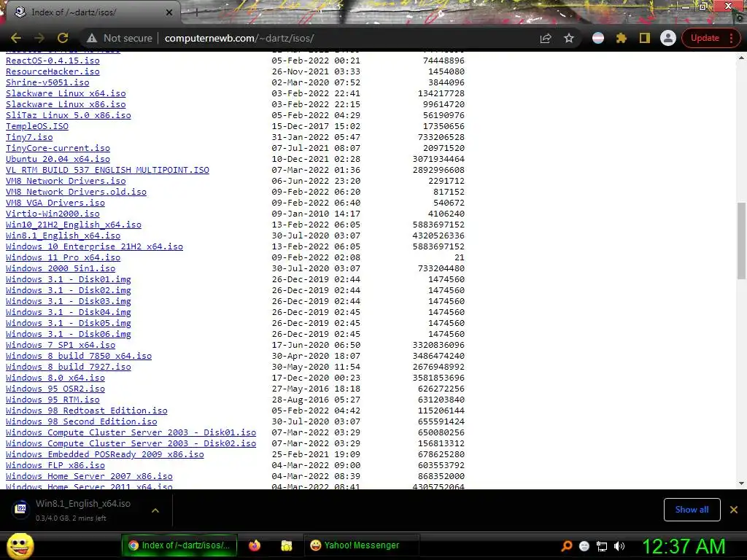747x560 pixels.
Task: Close the downloads bar
Action: pyautogui.click(x=734, y=510)
